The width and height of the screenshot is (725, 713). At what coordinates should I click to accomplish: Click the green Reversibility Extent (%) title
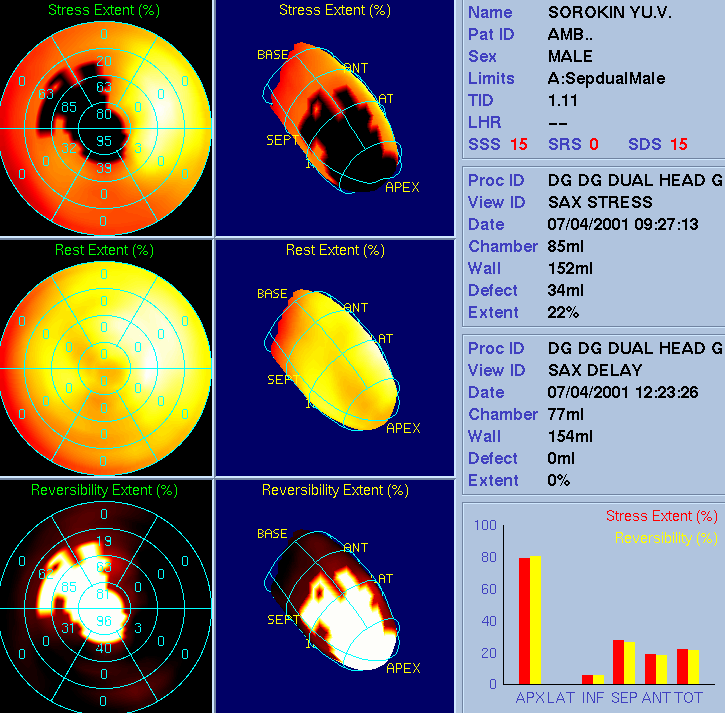pos(104,490)
